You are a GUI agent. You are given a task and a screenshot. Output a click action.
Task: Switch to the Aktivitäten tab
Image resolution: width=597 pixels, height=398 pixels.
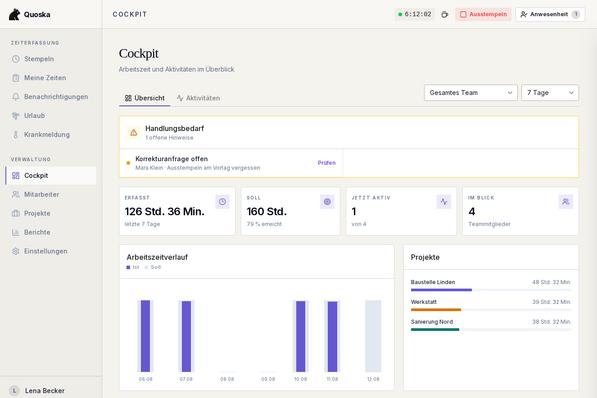(x=198, y=98)
